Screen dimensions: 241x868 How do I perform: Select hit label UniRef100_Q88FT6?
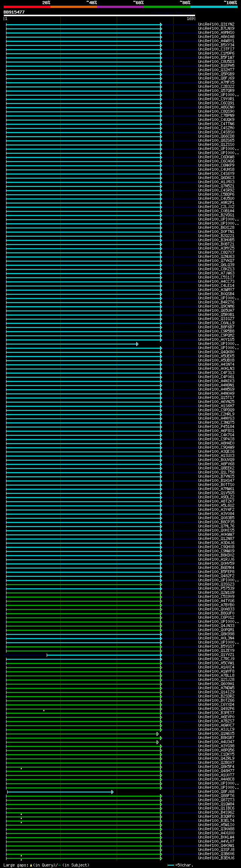[216, 796]
